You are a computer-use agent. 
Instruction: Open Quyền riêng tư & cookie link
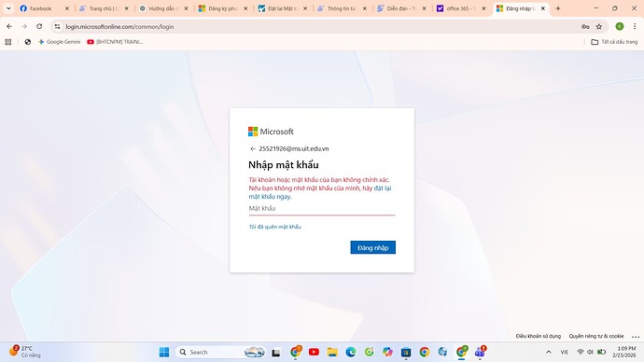tap(596, 336)
